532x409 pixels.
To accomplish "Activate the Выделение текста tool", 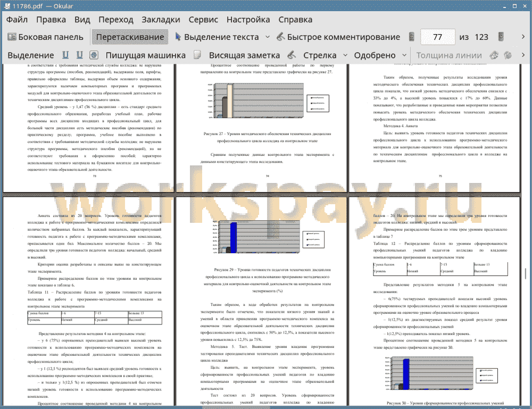I will 217,37.
